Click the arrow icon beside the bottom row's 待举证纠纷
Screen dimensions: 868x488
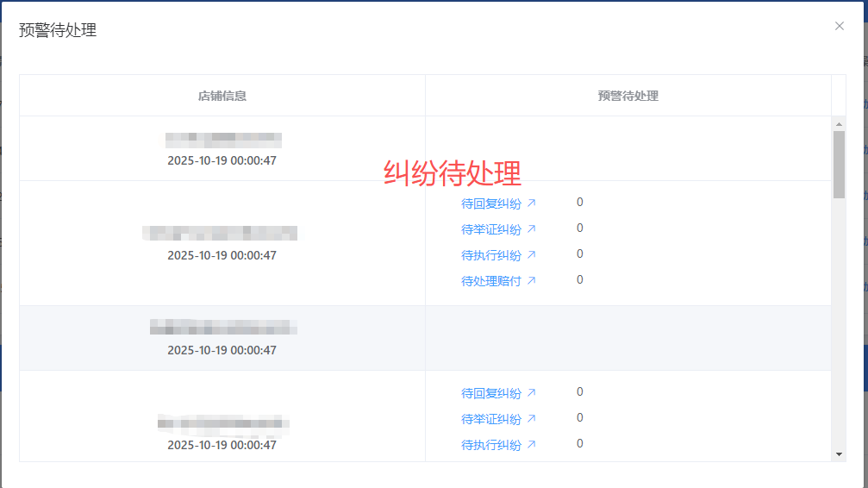(x=532, y=419)
